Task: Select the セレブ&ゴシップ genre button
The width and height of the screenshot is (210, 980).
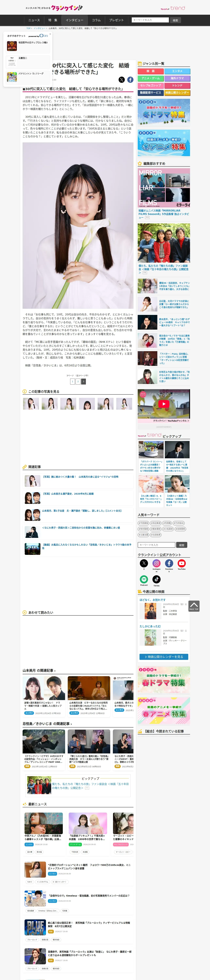Action: click(x=150, y=86)
